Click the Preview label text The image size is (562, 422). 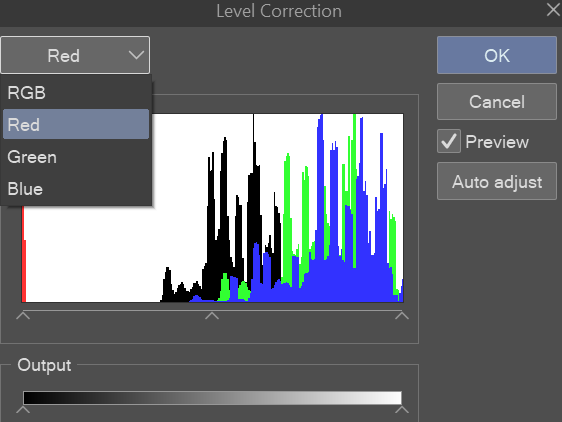pos(497,142)
